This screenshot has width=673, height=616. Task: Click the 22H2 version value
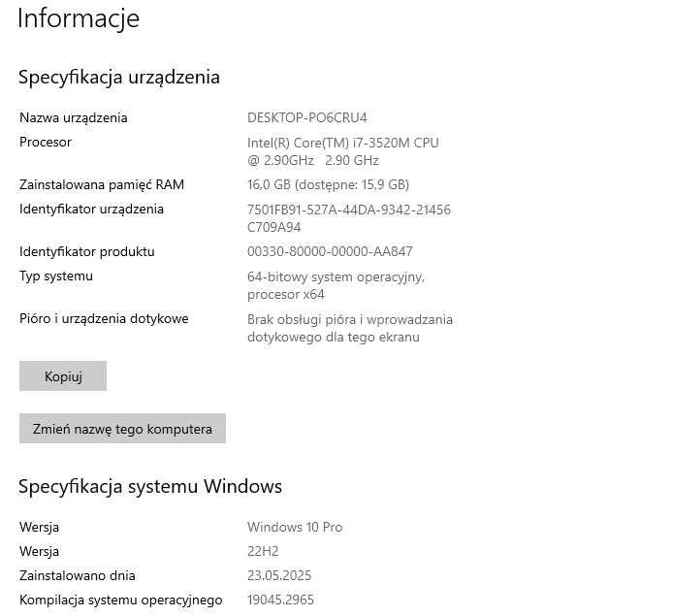coord(264,552)
